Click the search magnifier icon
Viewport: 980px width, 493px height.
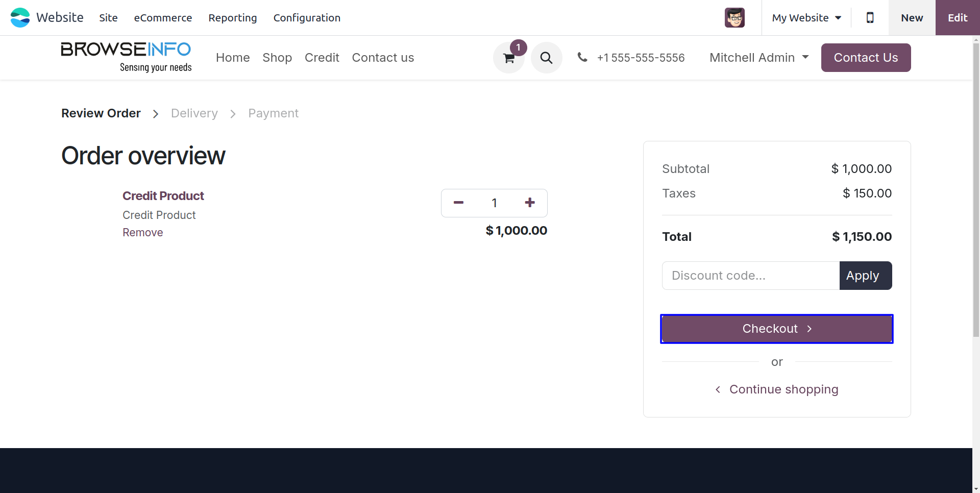546,58
